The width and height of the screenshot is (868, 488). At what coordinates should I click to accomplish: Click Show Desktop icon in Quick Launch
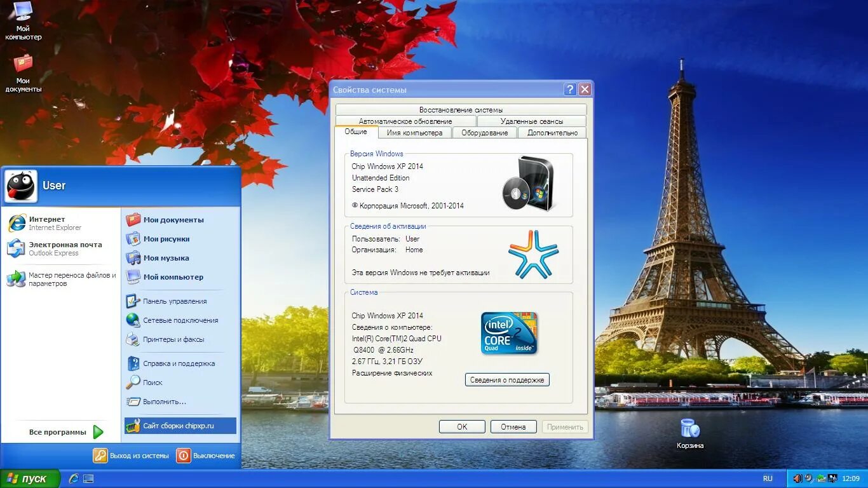[x=88, y=478]
